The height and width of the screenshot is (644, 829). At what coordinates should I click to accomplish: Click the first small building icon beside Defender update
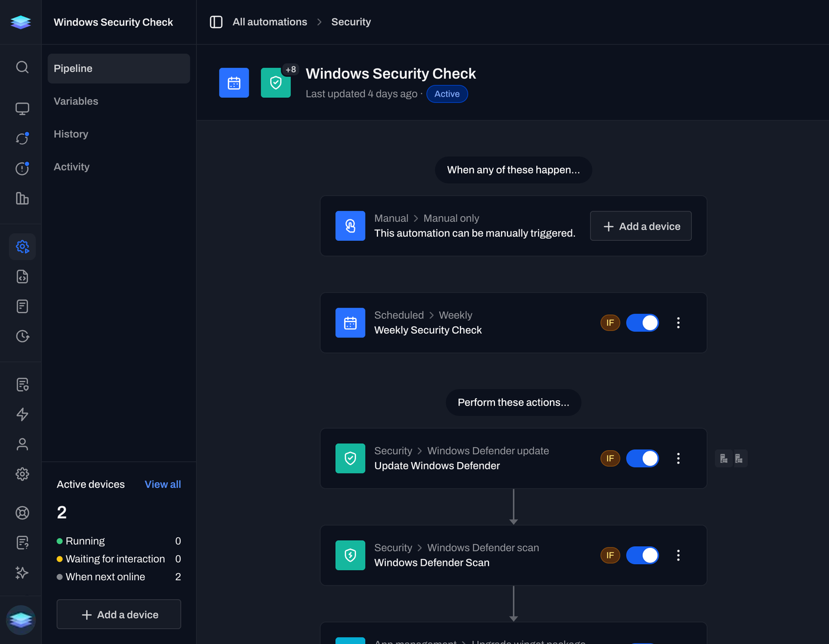click(x=723, y=459)
